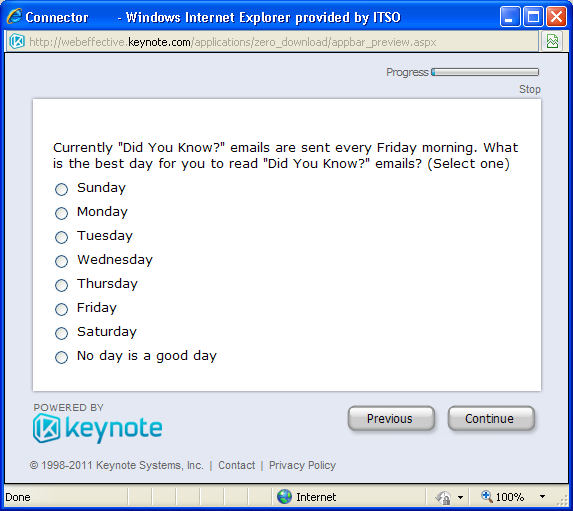
Task: Click the Internet Explorer logo in title bar
Action: 15,16
